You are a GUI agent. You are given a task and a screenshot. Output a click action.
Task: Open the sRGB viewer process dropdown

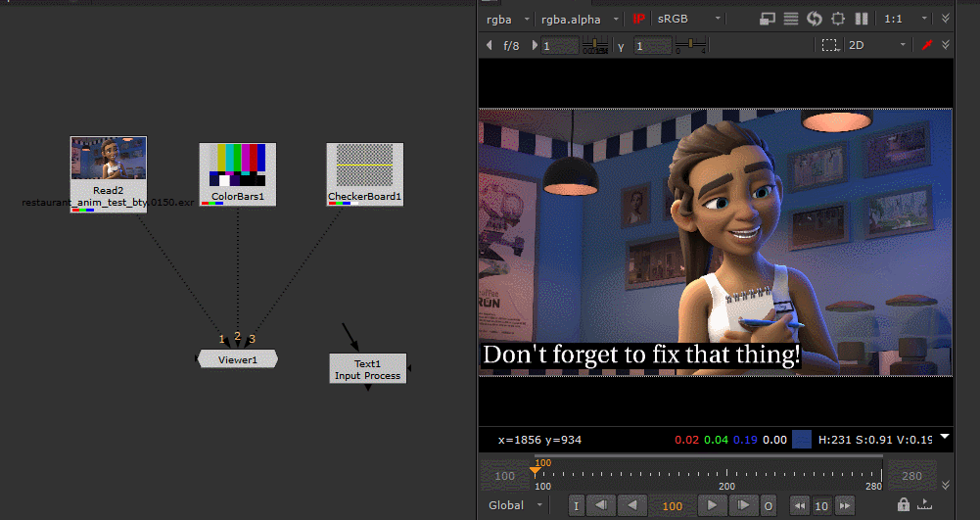point(688,19)
